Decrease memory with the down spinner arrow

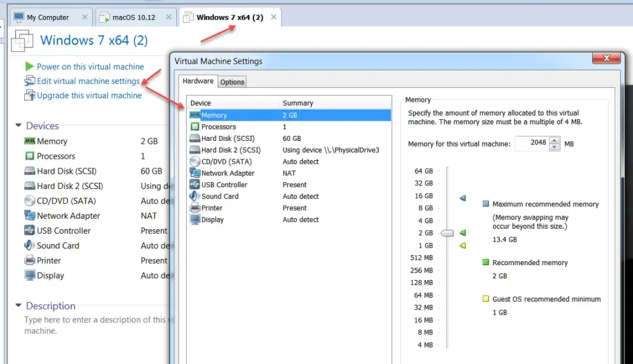coord(554,147)
